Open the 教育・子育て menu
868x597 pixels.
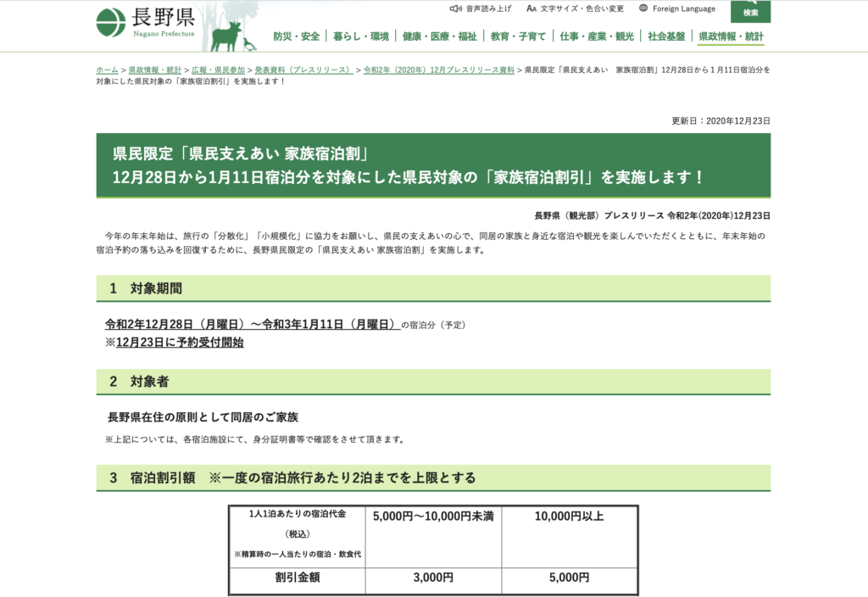[518, 36]
